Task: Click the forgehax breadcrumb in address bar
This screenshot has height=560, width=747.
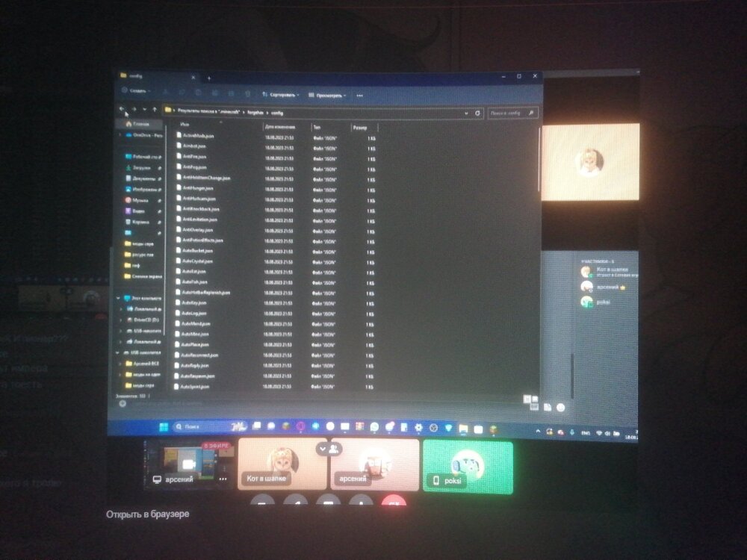Action: click(255, 113)
